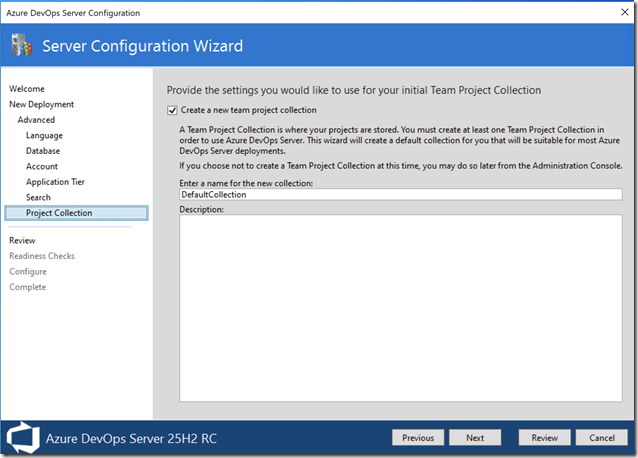
Task: Click the Review button in footer
Action: click(x=544, y=438)
